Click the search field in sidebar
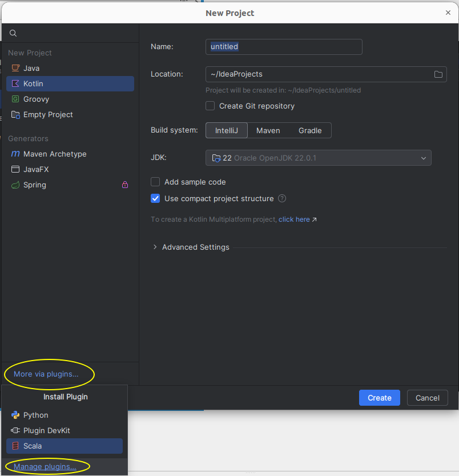459x476 pixels. pyautogui.click(x=70, y=33)
